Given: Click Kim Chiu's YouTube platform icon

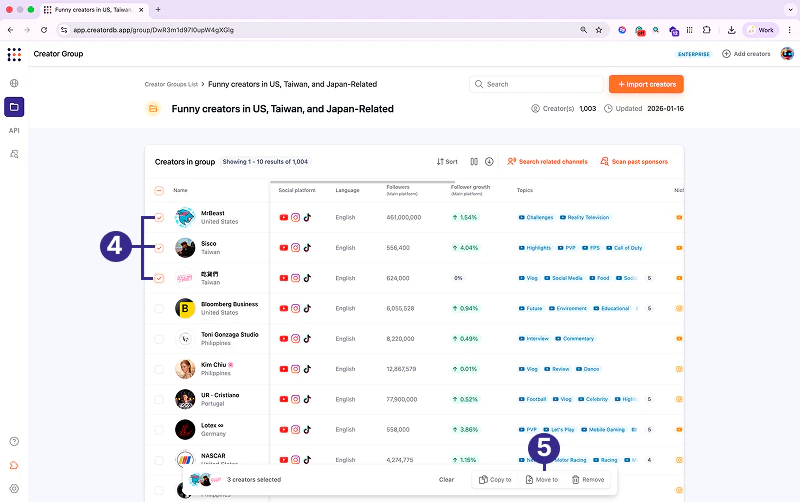Looking at the screenshot, I should point(284,369).
